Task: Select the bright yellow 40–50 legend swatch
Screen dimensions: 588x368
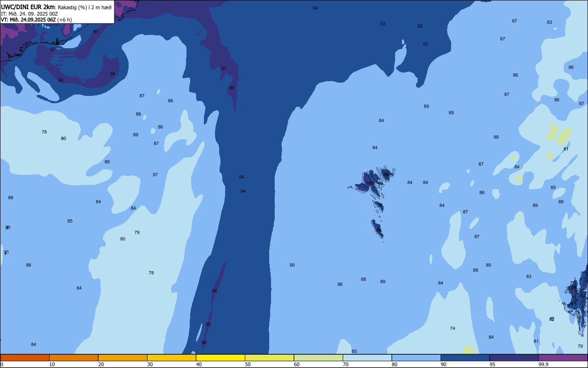Action: (220, 357)
